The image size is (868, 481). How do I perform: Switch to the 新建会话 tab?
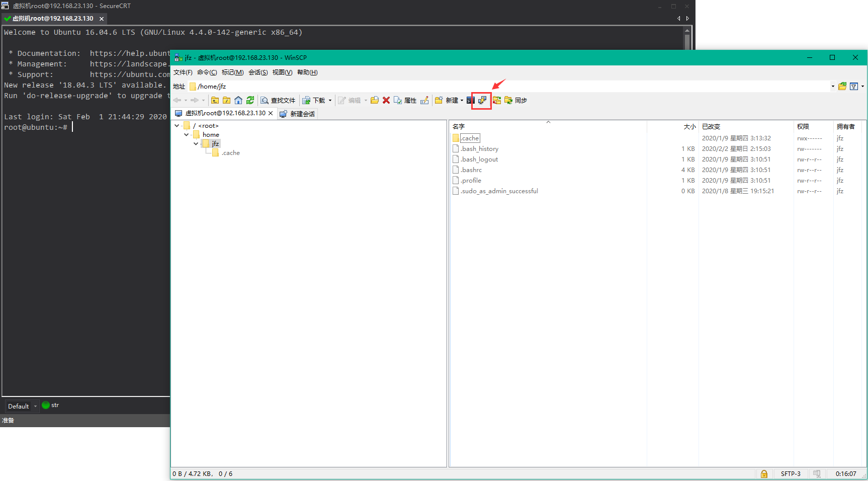pos(298,114)
